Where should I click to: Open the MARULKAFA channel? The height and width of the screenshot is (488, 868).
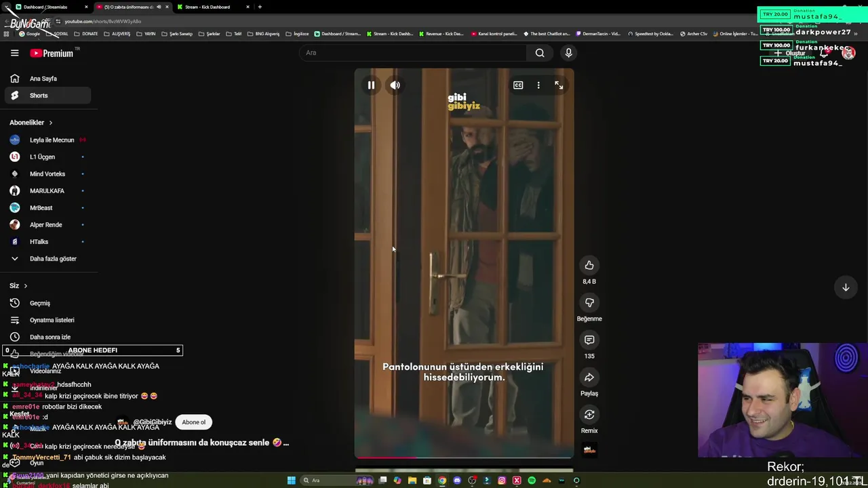[x=47, y=190]
